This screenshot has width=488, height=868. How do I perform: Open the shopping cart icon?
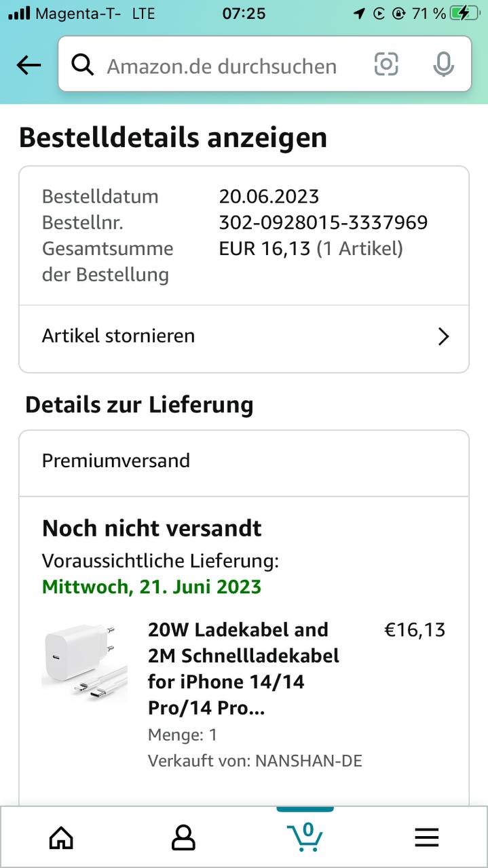pos(305,837)
